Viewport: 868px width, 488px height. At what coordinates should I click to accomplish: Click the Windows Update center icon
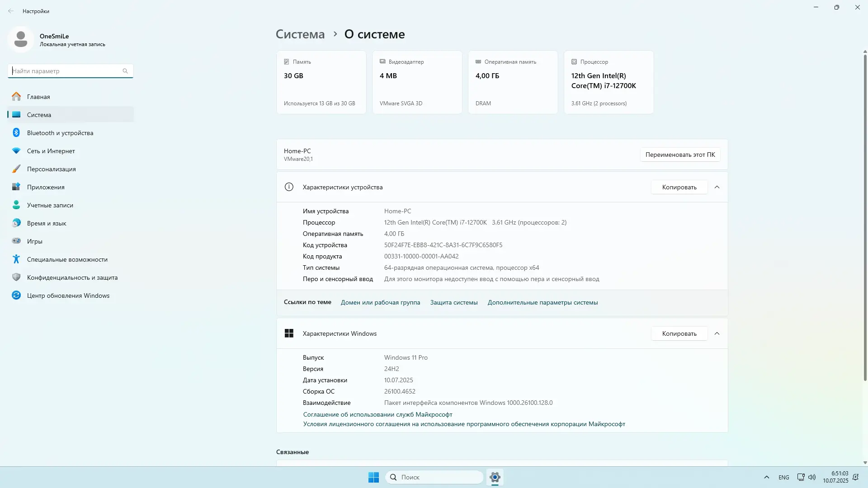16,295
